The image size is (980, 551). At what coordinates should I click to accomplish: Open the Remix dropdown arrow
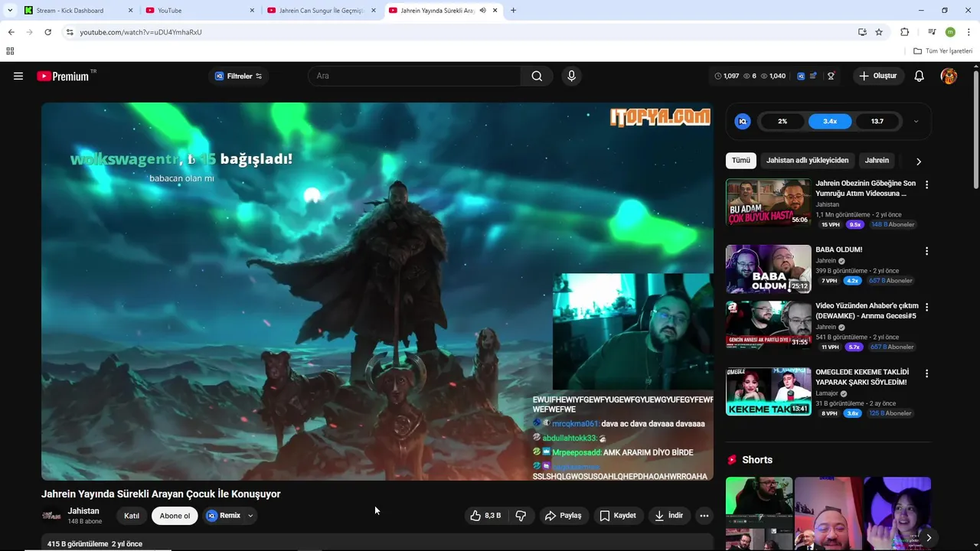[x=250, y=516]
